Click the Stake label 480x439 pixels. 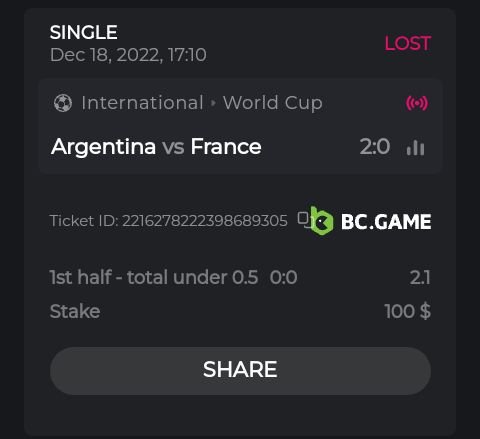[x=75, y=311]
